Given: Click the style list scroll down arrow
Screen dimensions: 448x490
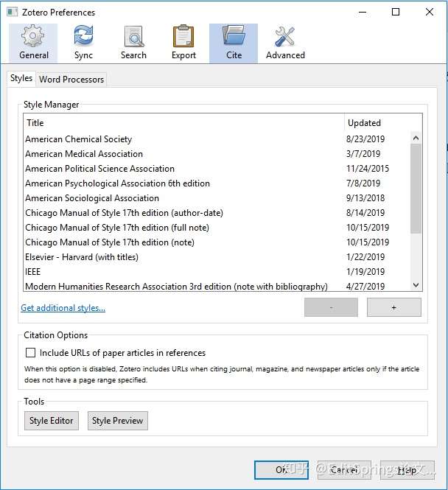Looking at the screenshot, I should click(416, 285).
